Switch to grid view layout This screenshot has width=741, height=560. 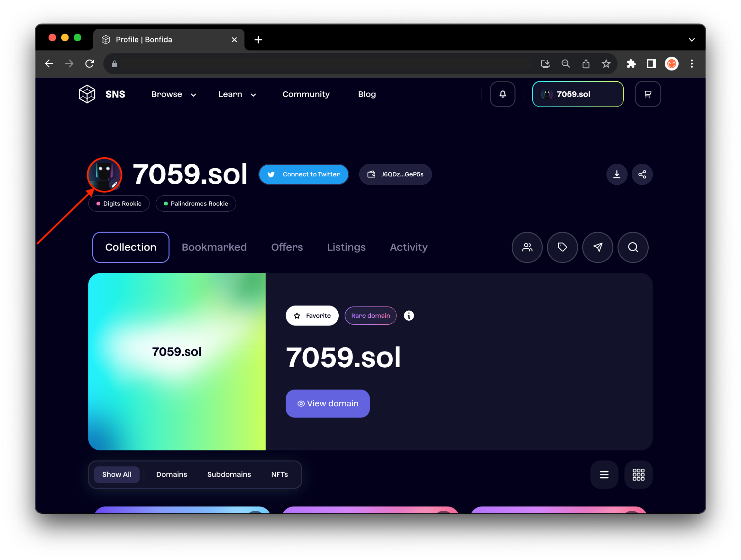click(638, 474)
